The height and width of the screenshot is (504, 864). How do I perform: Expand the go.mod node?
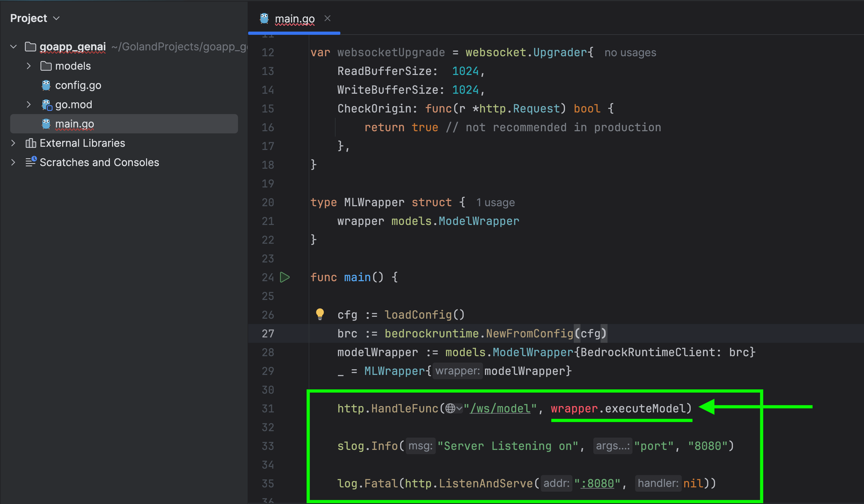tap(29, 105)
